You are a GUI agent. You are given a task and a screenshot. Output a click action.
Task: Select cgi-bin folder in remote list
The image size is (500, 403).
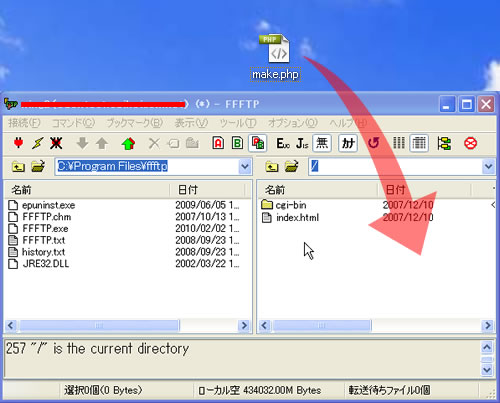[x=284, y=205]
